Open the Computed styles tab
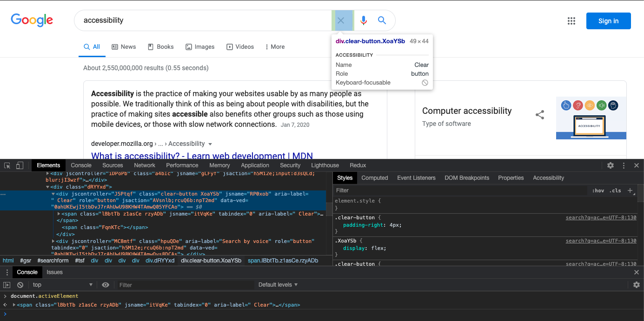The width and height of the screenshot is (644, 321). pyautogui.click(x=375, y=178)
